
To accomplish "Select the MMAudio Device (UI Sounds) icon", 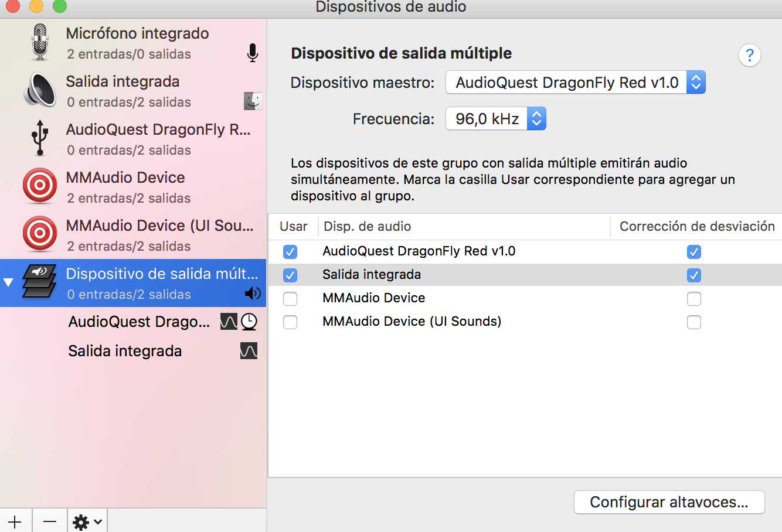I will (x=40, y=234).
